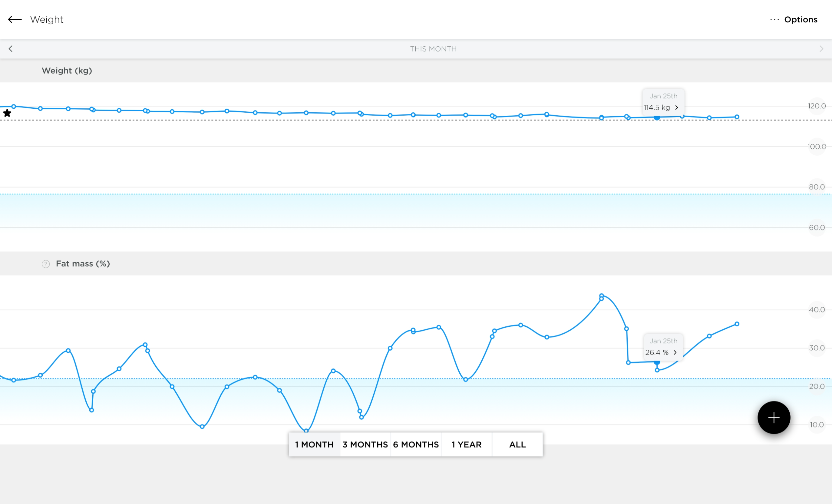Image resolution: width=832 pixels, height=504 pixels.
Task: Select the highest fat mass peak point
Action: pyautogui.click(x=602, y=296)
